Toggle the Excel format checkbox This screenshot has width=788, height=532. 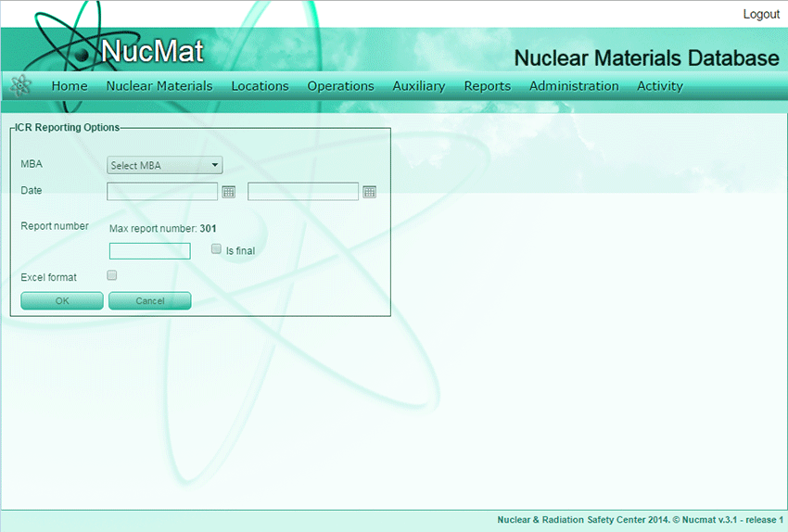[x=112, y=275]
